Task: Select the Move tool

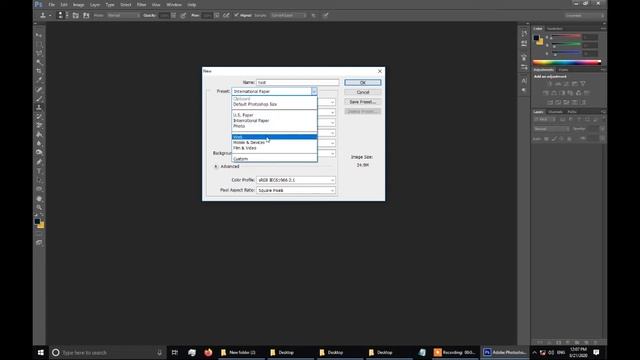Action: [x=39, y=35]
